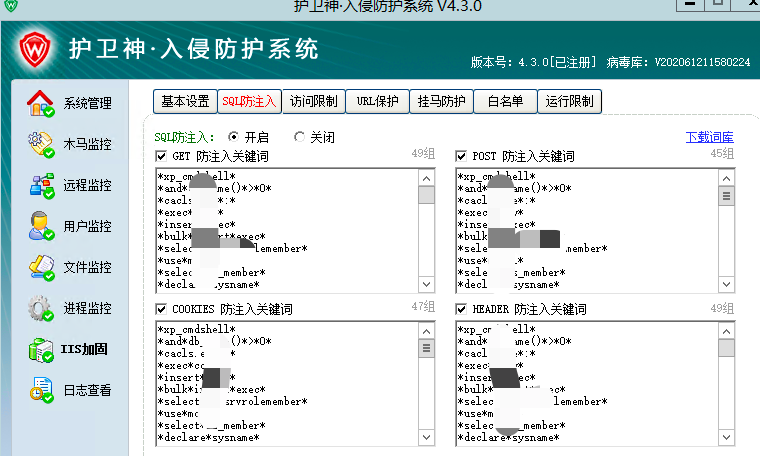
Task: Select the 关闭 radio option
Action: point(299,137)
